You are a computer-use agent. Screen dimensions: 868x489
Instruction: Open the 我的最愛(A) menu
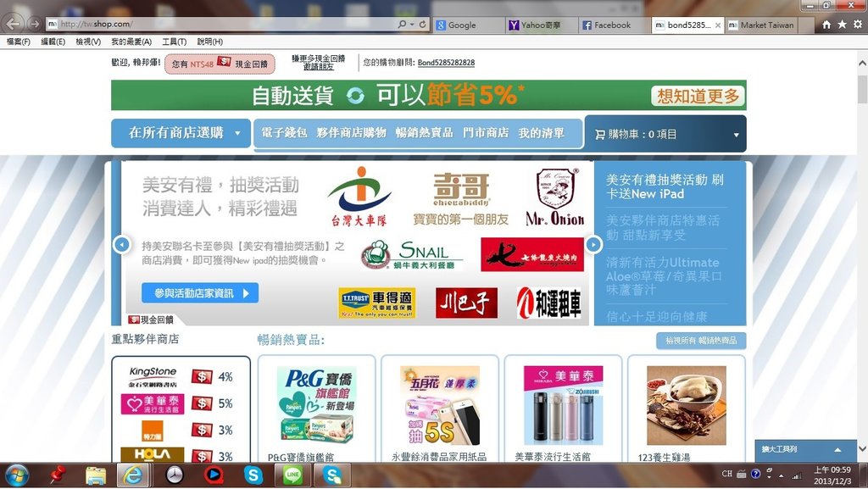coord(131,42)
